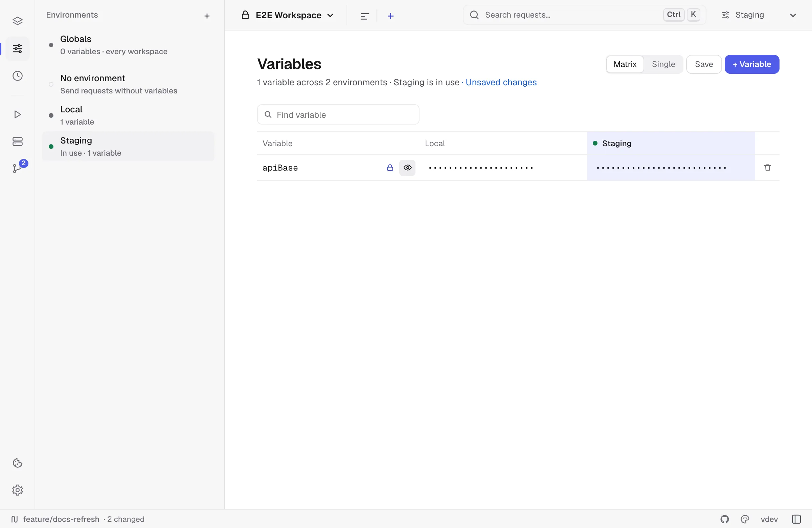Select the Local environment
Screen dimensions: 812x528
pyautogui.click(x=128, y=115)
